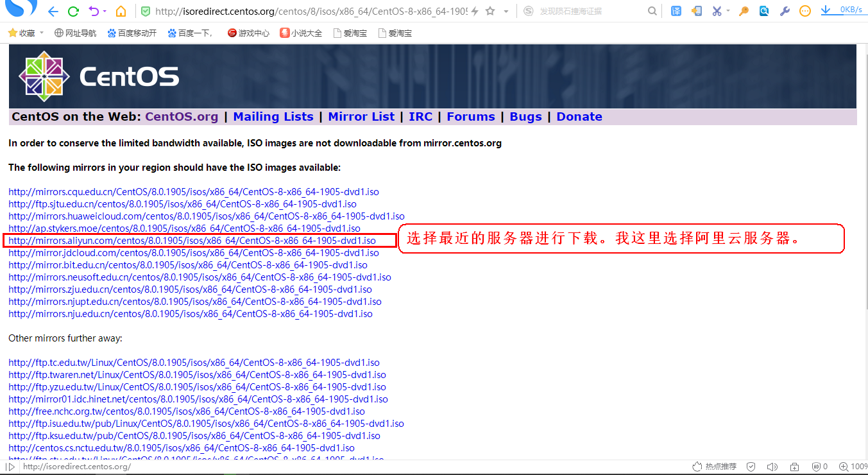The image size is (868, 475).
Task: Expand the 收藏 favorites dropdown arrow
Action: 41,33
